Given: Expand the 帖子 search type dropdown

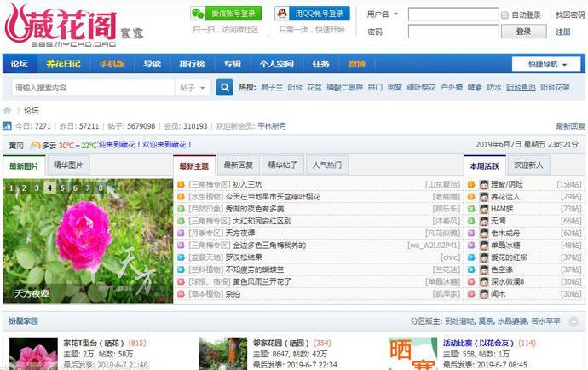Looking at the screenshot, I should tap(193, 87).
